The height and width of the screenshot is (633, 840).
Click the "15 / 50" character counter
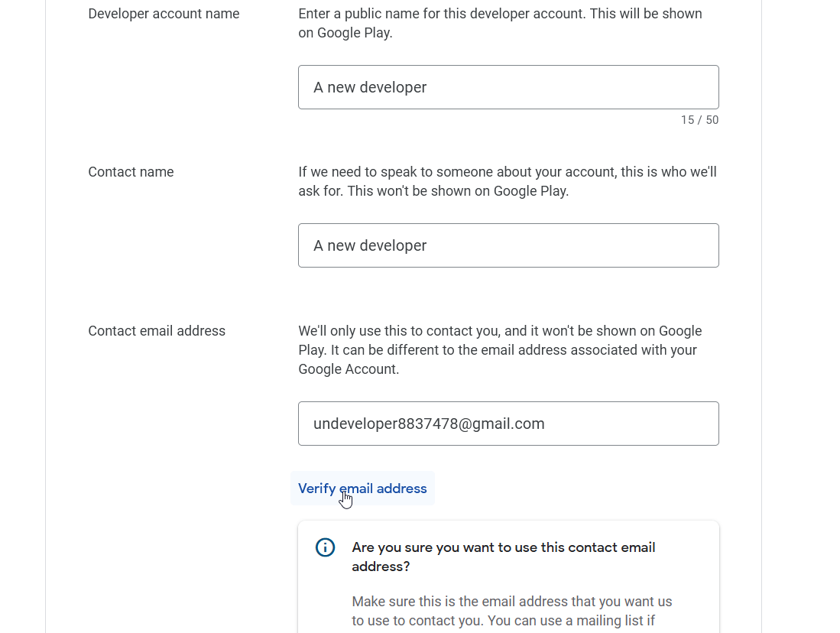[699, 120]
